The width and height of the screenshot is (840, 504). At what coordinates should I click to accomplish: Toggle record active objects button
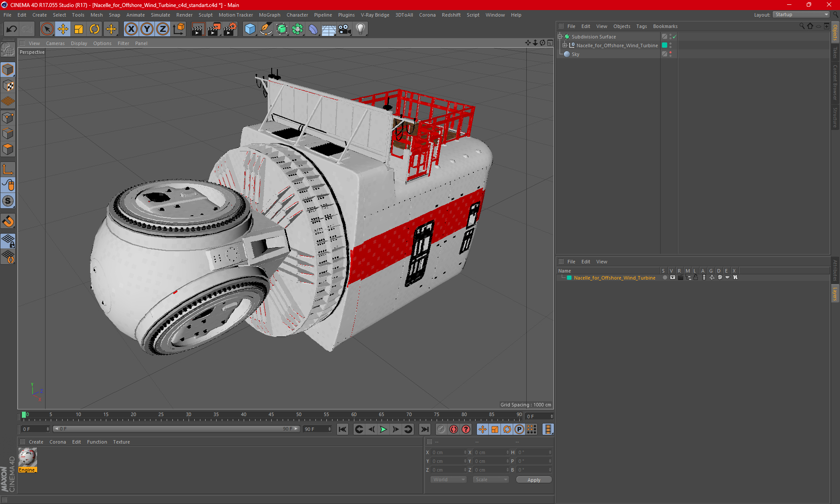(x=454, y=429)
